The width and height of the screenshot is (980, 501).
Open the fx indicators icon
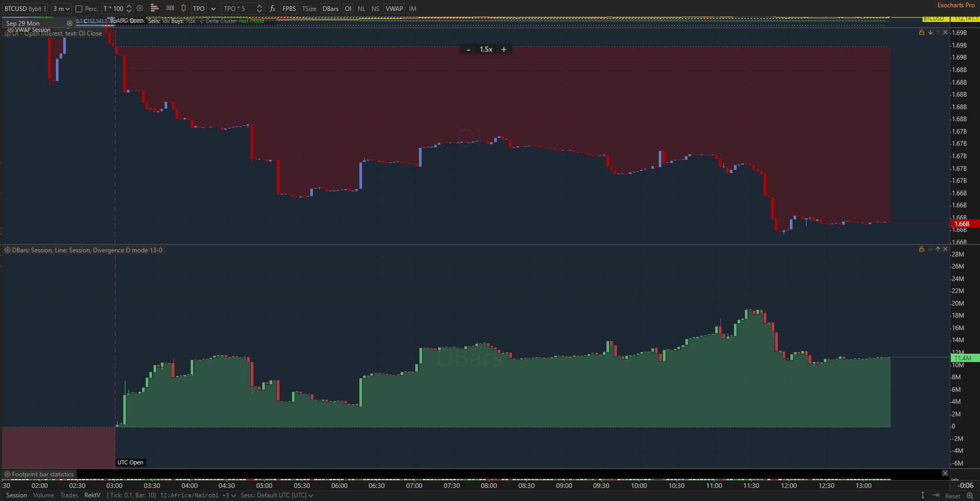[x=272, y=8]
